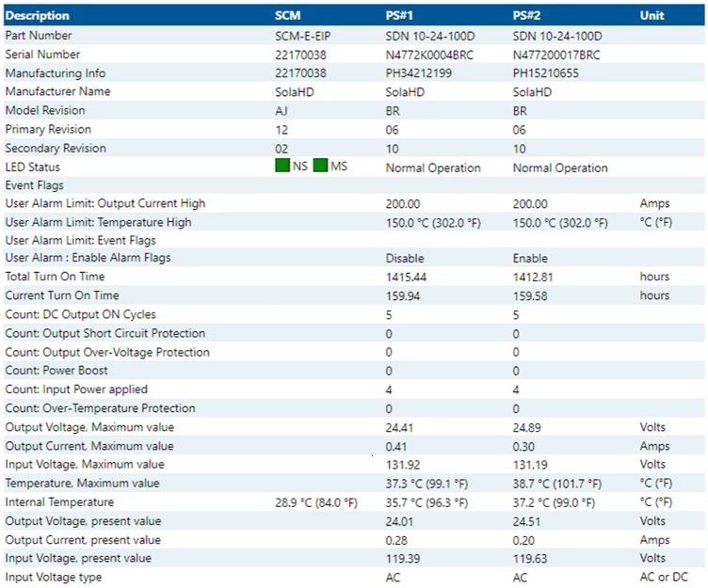Click PS#2 maximum output current 0.30
Screen dimensions: 708x588
coord(523,447)
